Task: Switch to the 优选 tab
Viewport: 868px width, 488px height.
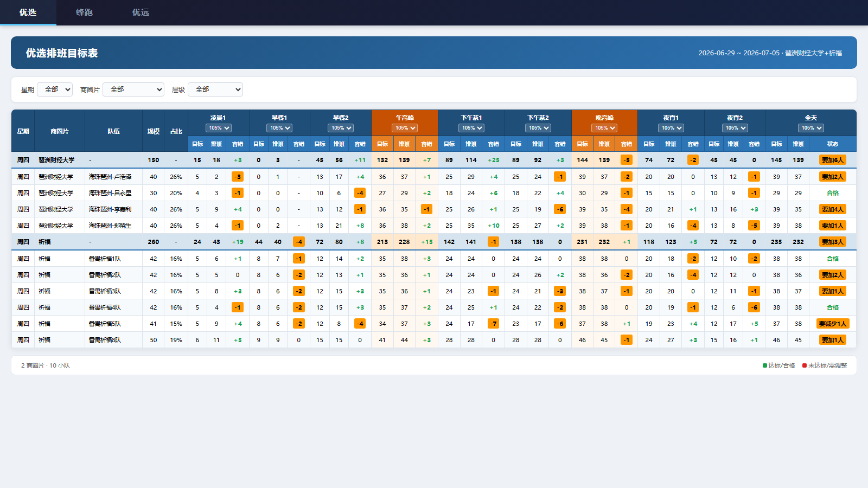Action: (x=28, y=12)
